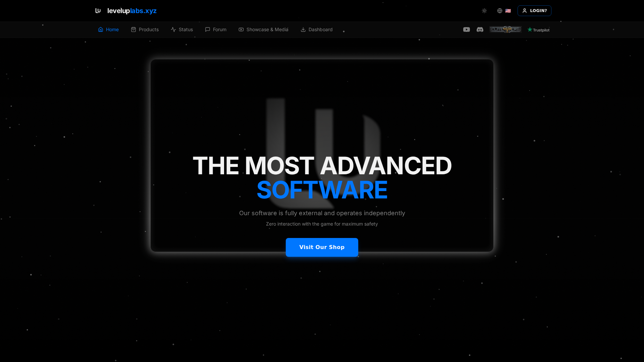The width and height of the screenshot is (644, 362).
Task: Click the Forum speech-bubble icon
Action: pyautogui.click(x=208, y=29)
